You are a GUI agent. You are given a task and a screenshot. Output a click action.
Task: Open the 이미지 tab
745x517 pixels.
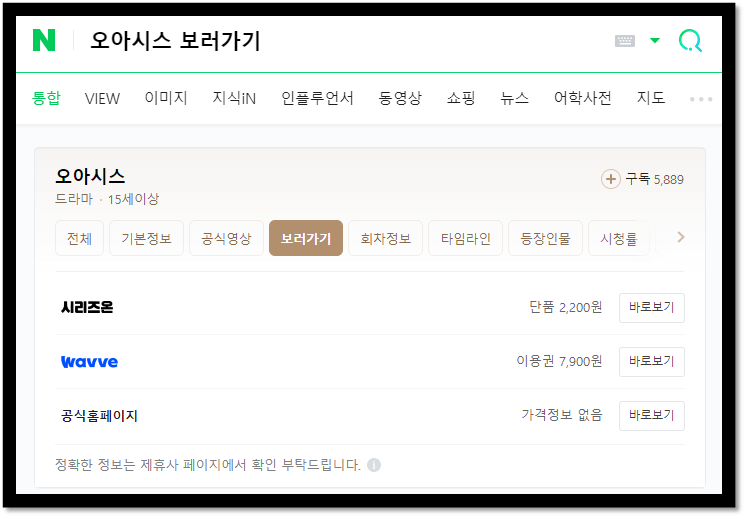pyautogui.click(x=166, y=98)
